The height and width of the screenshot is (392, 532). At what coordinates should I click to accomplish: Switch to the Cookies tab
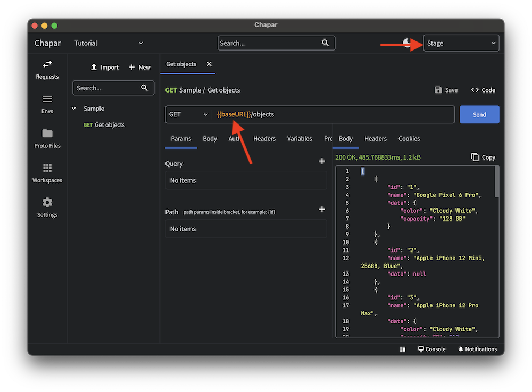tap(409, 138)
